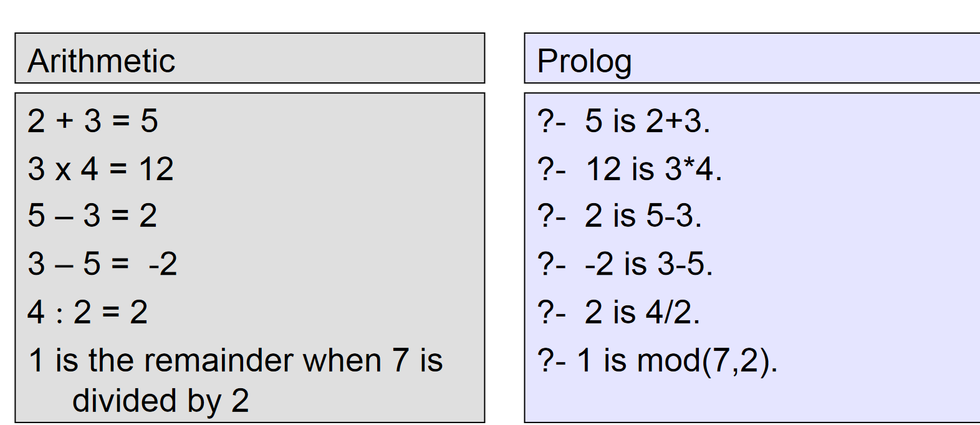Viewport: 980px width, 425px height.
Task: Select the line 3 x 4 = 12
Action: click(x=101, y=169)
